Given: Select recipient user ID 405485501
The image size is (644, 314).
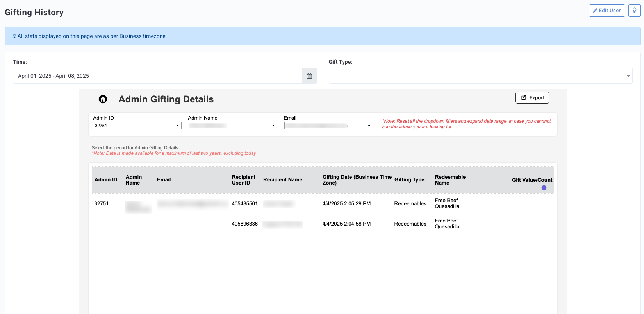Looking at the screenshot, I should coord(245,203).
